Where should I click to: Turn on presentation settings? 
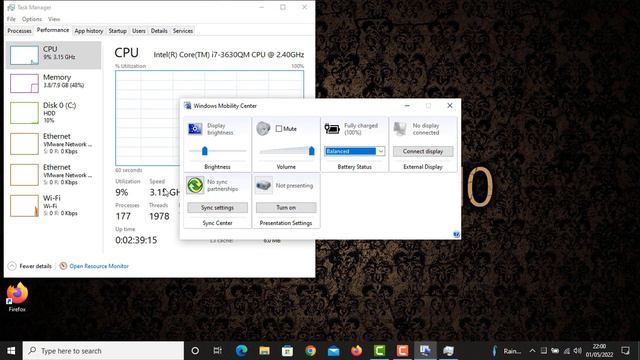tap(286, 208)
